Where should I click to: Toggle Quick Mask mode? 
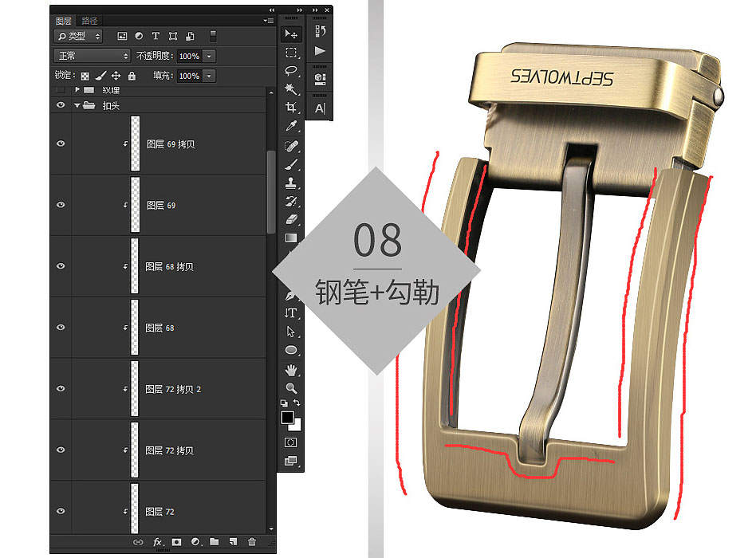(291, 442)
